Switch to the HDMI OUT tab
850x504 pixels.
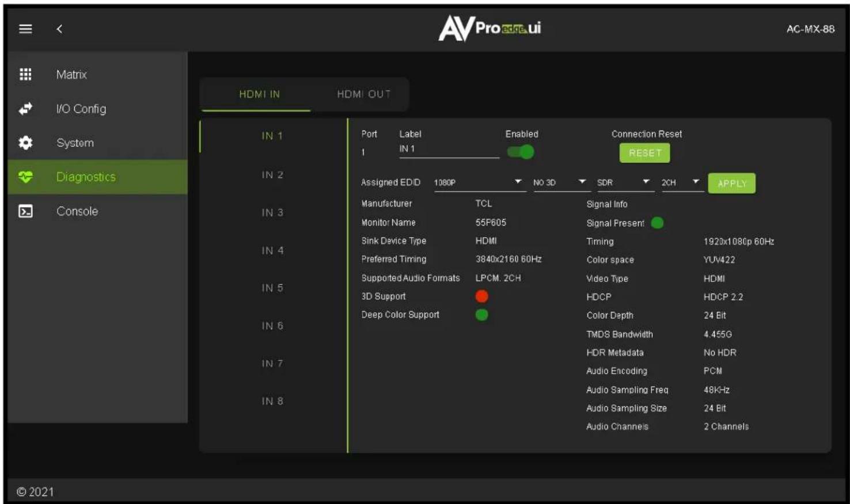click(x=363, y=94)
